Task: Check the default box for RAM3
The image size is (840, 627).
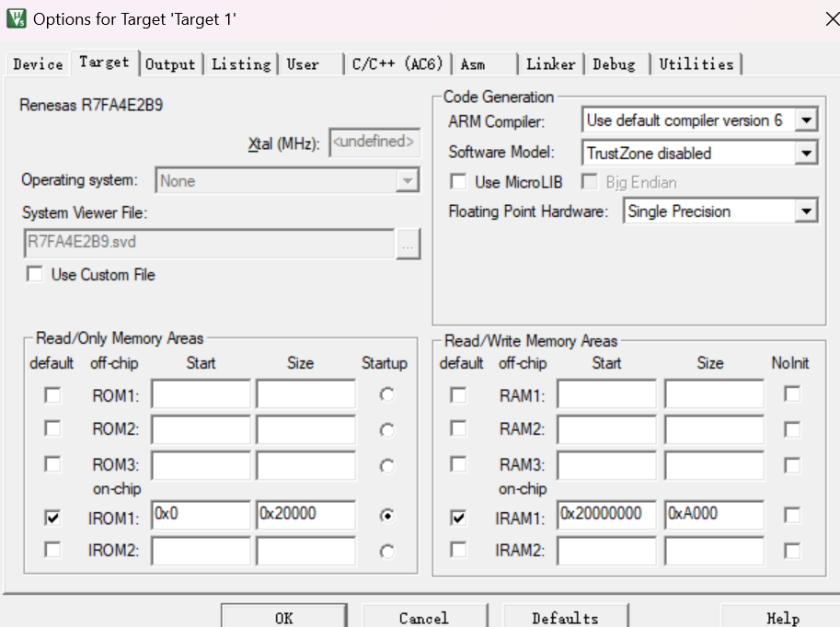Action: [458, 463]
